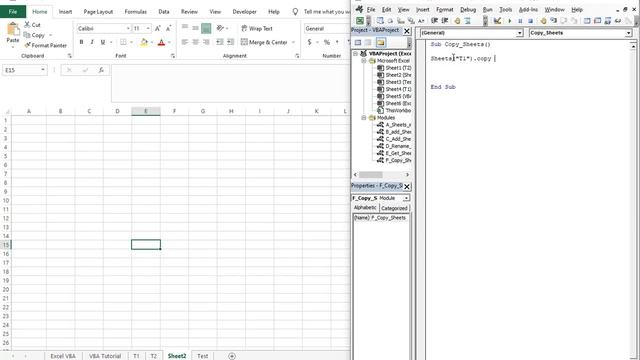Click Cut in the Clipboard group
The width and height of the screenshot is (640, 360).
coord(32,25)
